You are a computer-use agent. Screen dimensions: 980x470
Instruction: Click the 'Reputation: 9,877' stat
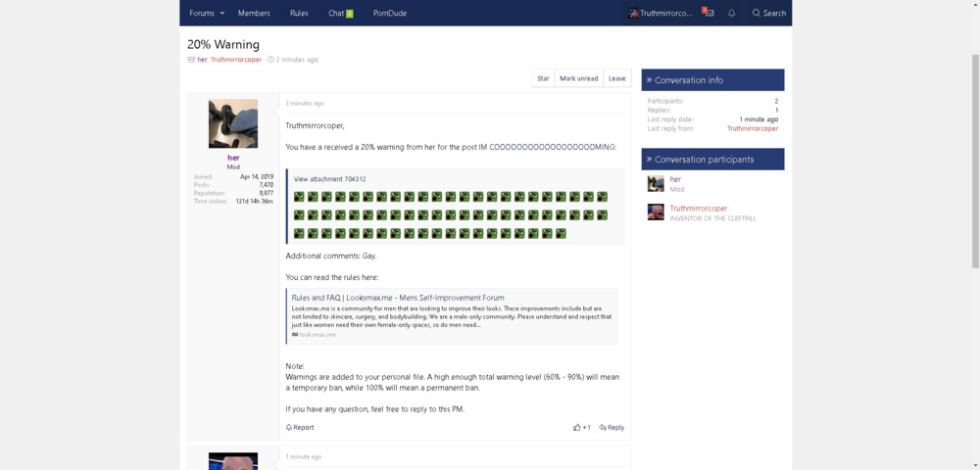point(233,193)
